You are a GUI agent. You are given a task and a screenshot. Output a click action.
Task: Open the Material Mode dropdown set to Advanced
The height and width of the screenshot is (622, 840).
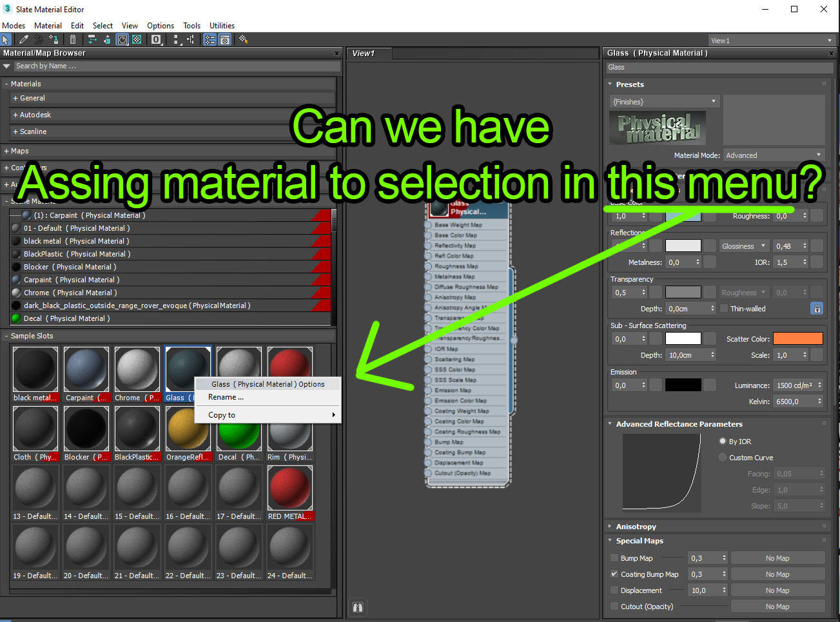pyautogui.click(x=773, y=155)
